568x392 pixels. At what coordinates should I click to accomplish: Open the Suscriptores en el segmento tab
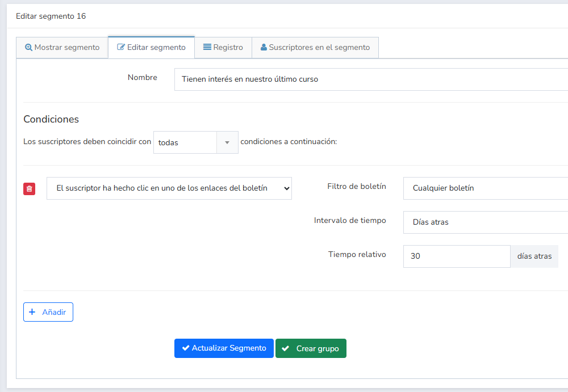click(x=315, y=48)
